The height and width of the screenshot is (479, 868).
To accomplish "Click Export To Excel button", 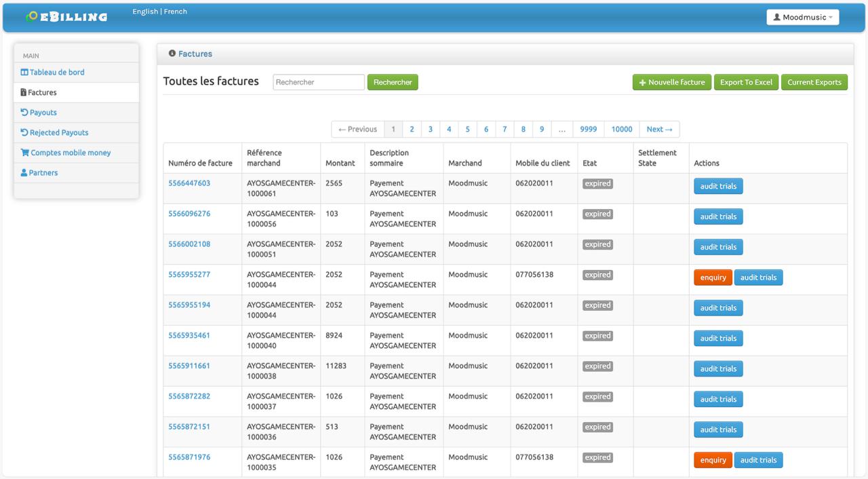I will 746,82.
